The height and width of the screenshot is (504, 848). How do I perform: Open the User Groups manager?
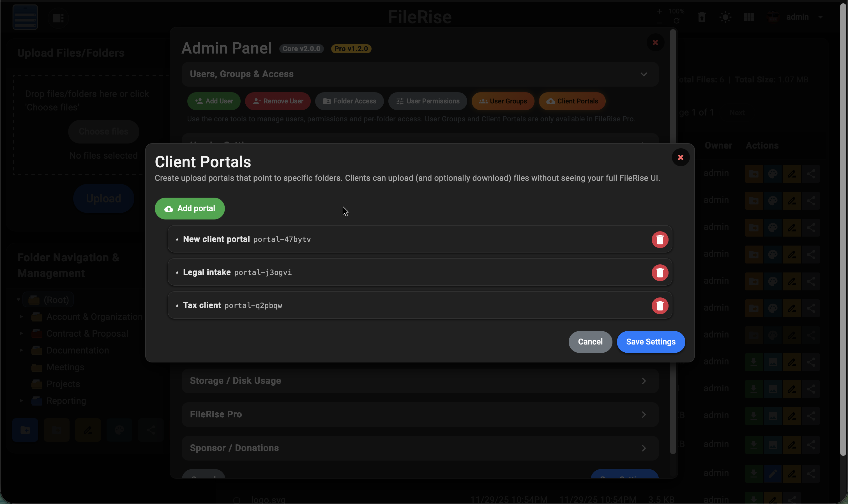(502, 101)
